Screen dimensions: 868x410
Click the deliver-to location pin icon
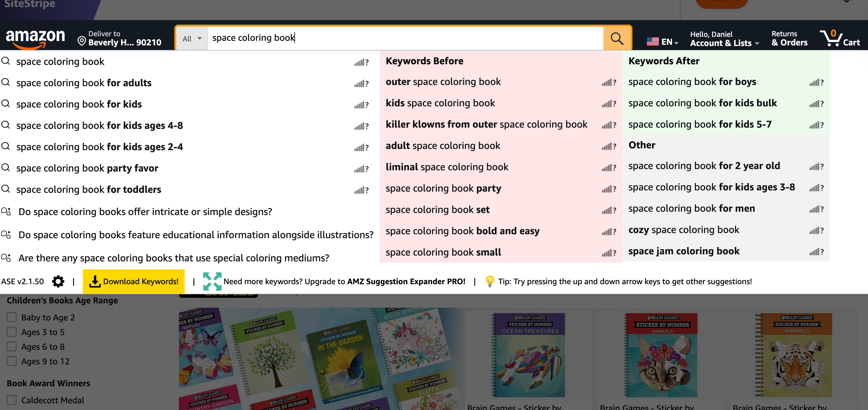point(82,41)
